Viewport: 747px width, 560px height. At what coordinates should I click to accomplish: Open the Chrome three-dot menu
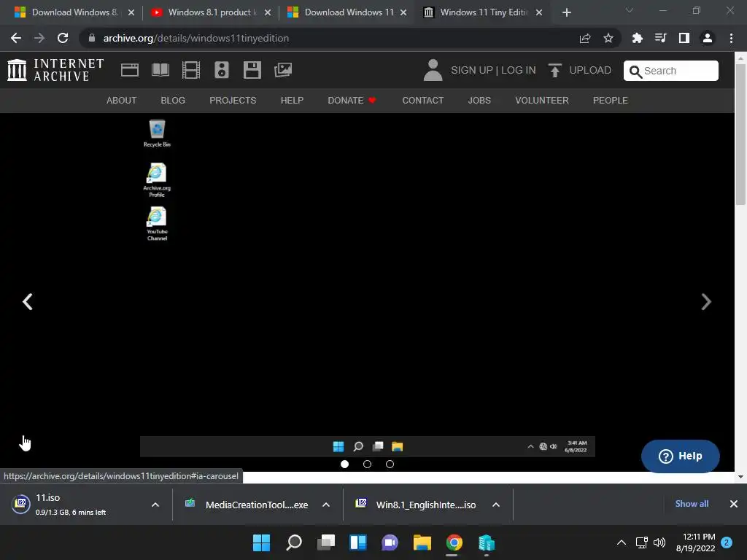coord(731,38)
